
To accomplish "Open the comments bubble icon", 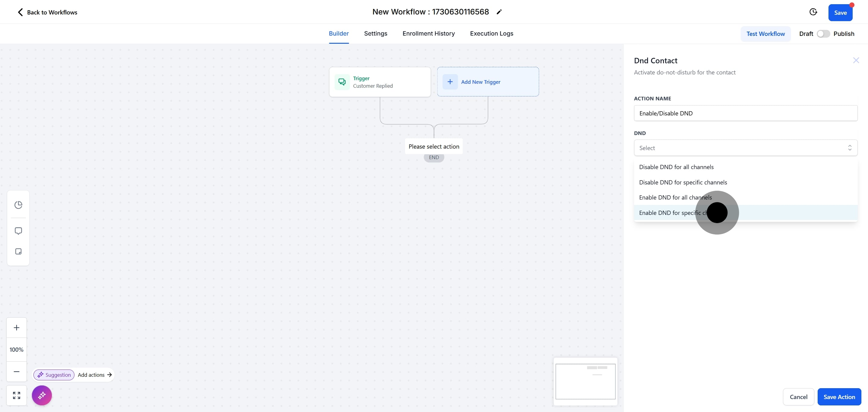I will (18, 231).
